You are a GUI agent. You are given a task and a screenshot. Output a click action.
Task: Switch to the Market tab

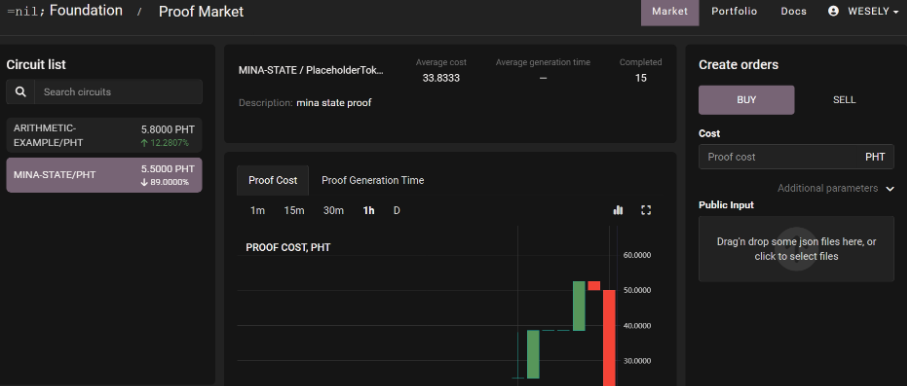[669, 12]
